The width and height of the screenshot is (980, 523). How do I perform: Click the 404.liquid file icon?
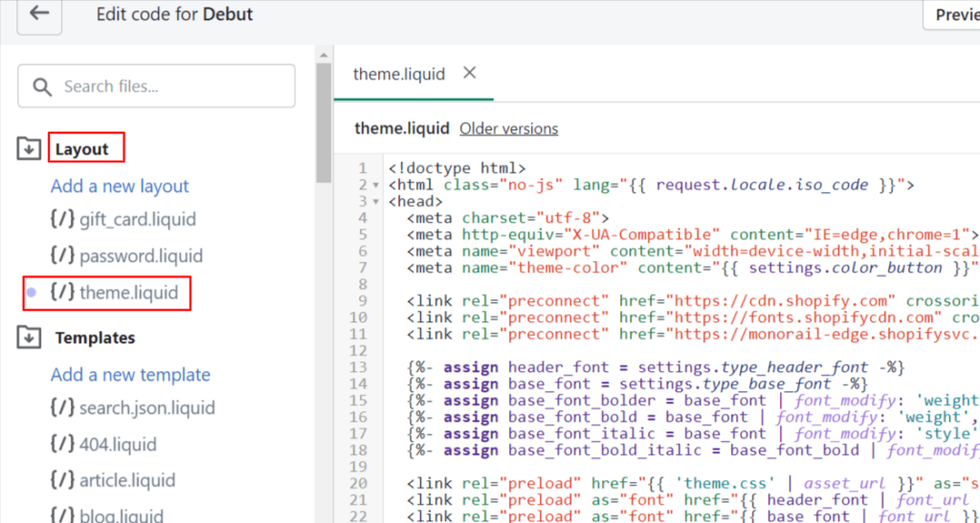(x=62, y=444)
